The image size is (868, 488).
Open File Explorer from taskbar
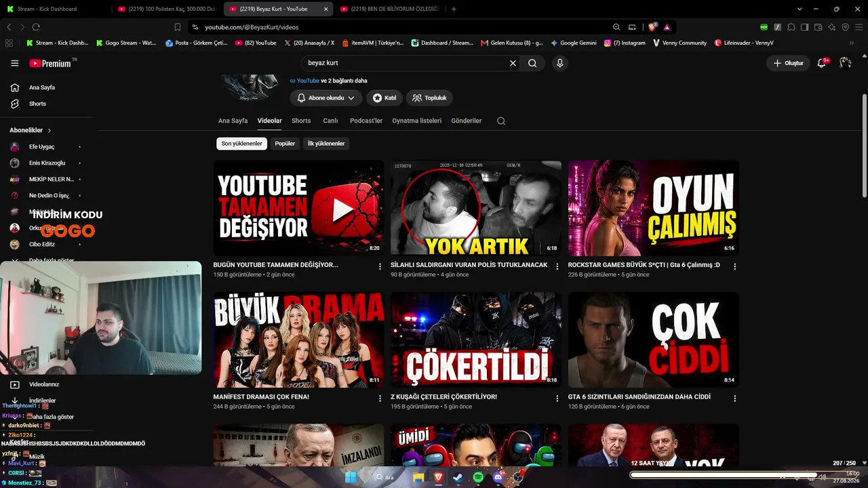coord(418,477)
